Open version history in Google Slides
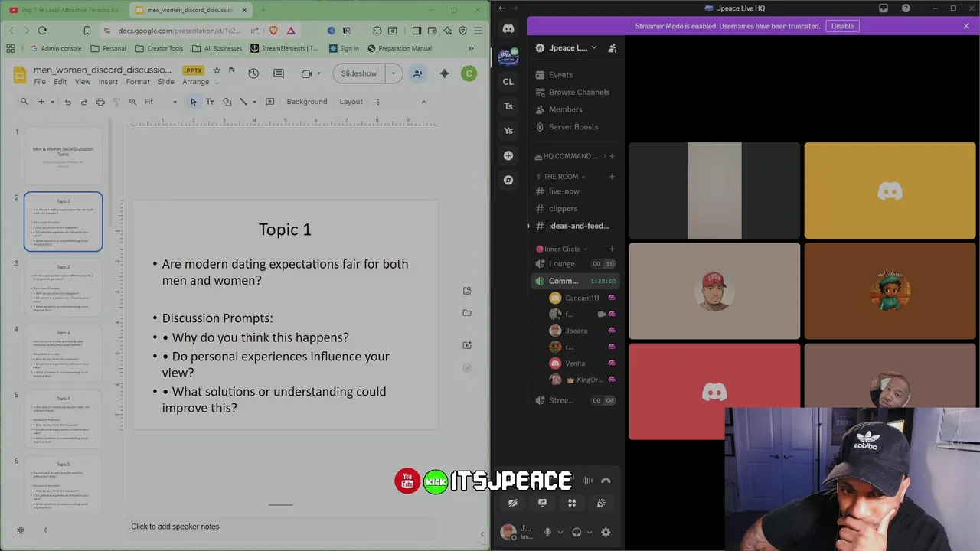Screen dimensions: 980x551 click(253, 73)
